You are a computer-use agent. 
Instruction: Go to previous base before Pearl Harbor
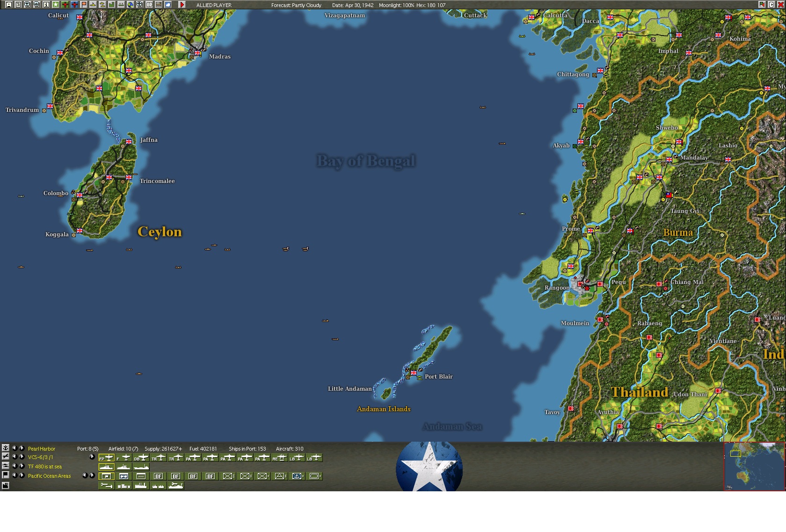click(x=14, y=448)
